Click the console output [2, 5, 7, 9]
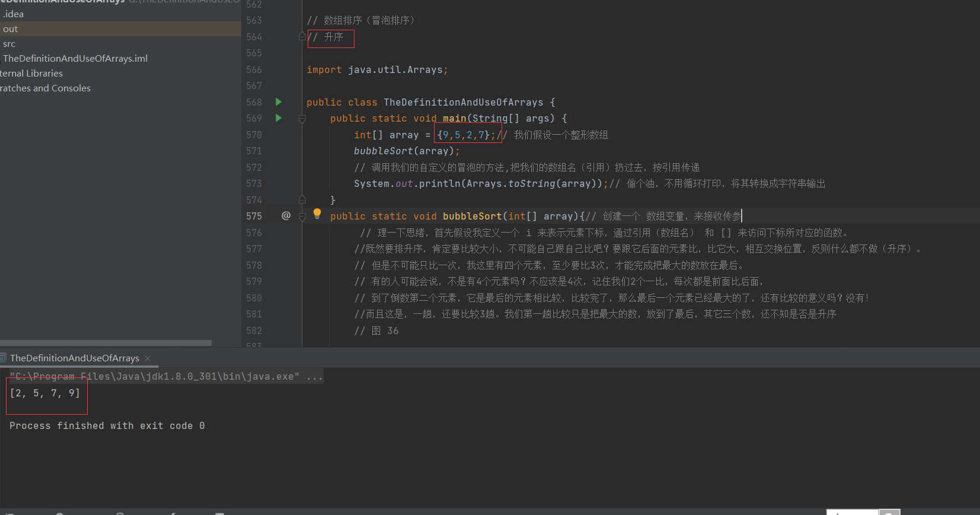 click(x=44, y=393)
